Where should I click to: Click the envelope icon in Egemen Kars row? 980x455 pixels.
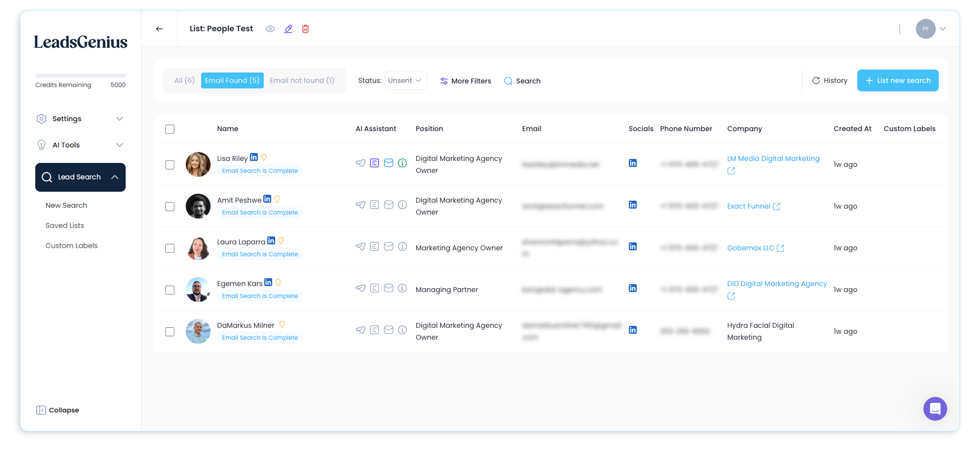389,288
